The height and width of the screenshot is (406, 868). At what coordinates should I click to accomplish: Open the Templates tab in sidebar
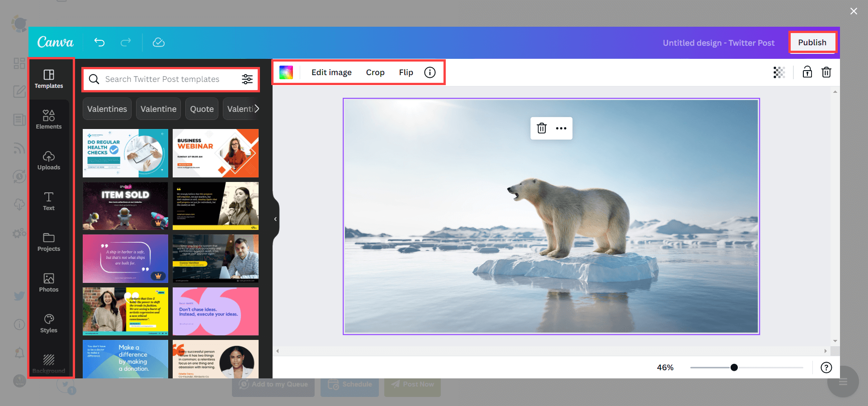(49, 79)
